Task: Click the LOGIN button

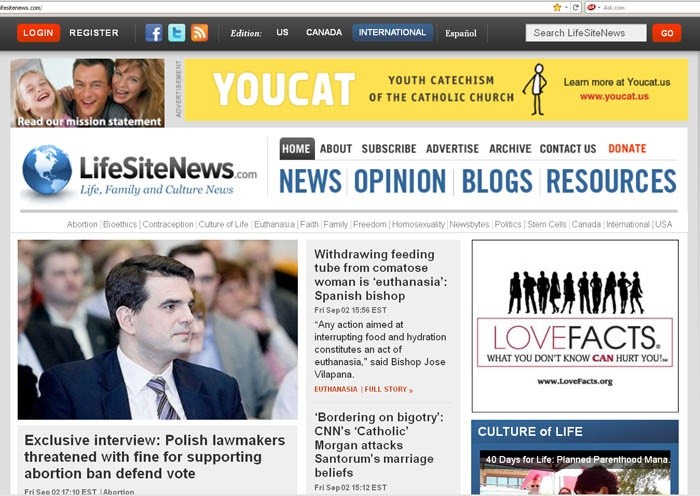Action: pyautogui.click(x=38, y=33)
